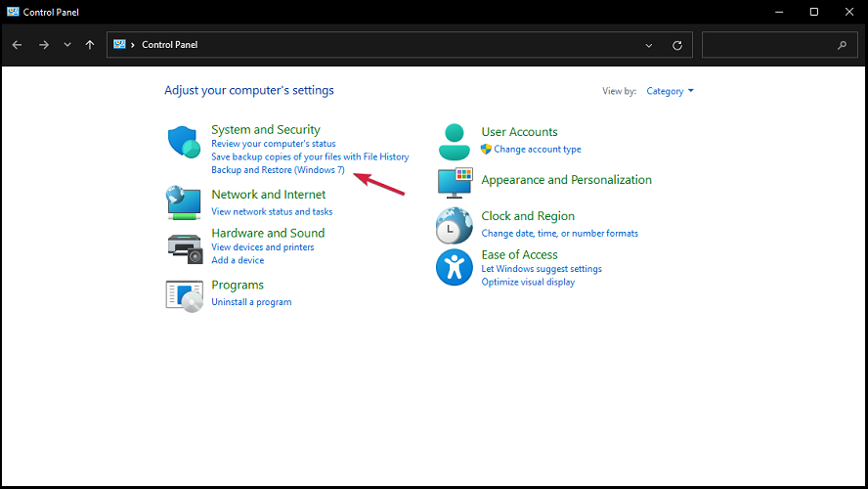Focus the Control Panel search box

[779, 45]
